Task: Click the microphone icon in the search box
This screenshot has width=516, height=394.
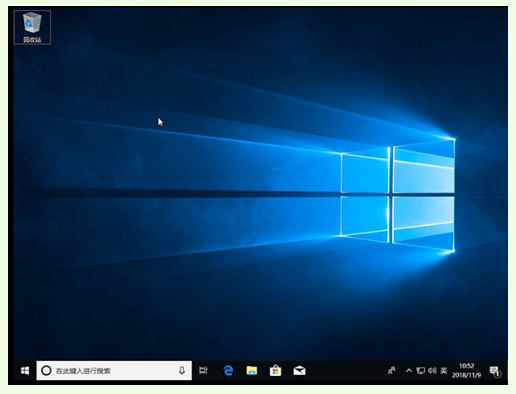Action: pos(182,370)
